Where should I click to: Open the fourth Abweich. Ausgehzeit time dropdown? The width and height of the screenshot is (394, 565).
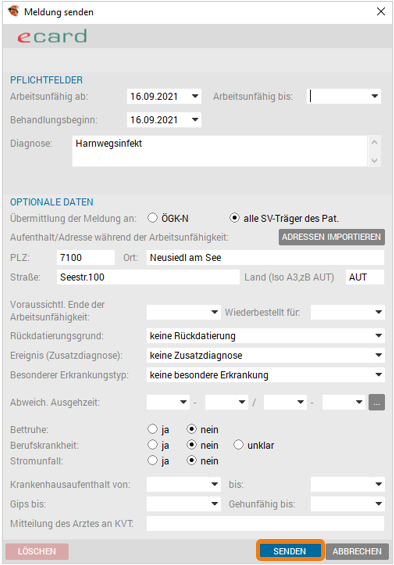click(x=359, y=402)
